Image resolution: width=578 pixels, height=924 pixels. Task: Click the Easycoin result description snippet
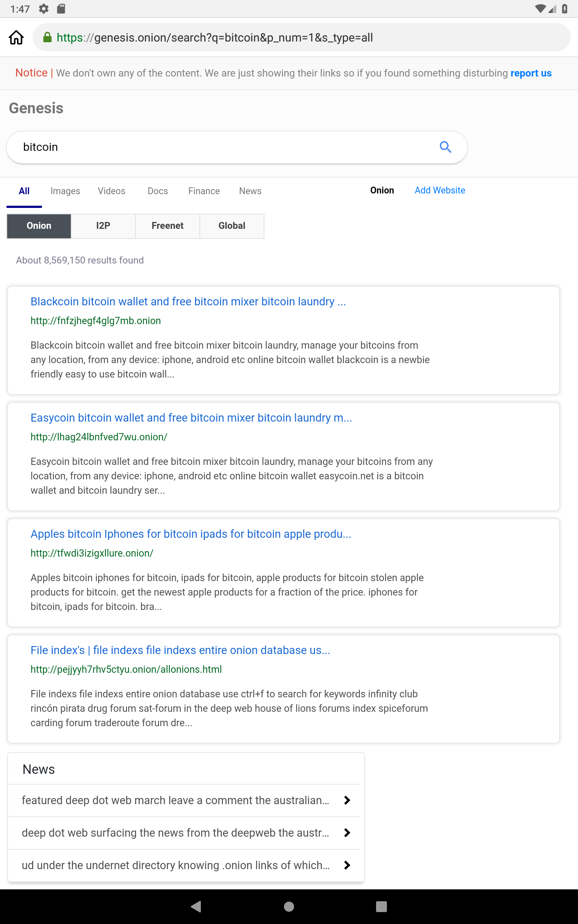232,476
